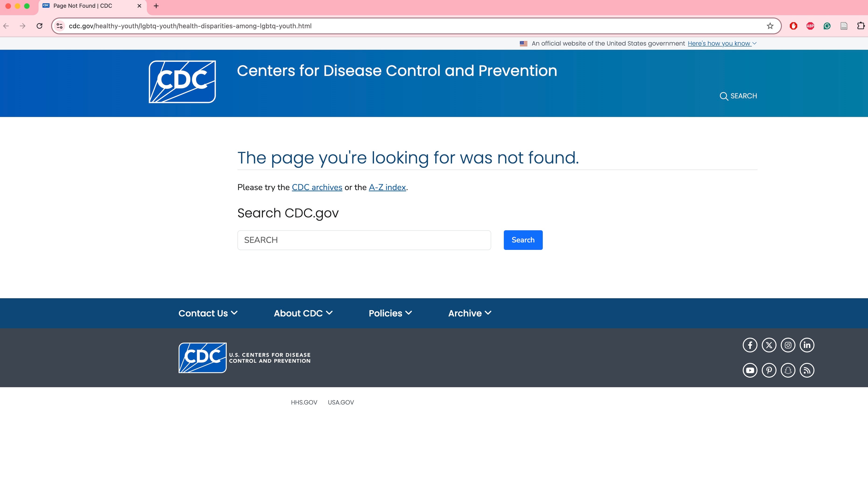
Task: Visit CDC Facebook page icon
Action: point(750,345)
